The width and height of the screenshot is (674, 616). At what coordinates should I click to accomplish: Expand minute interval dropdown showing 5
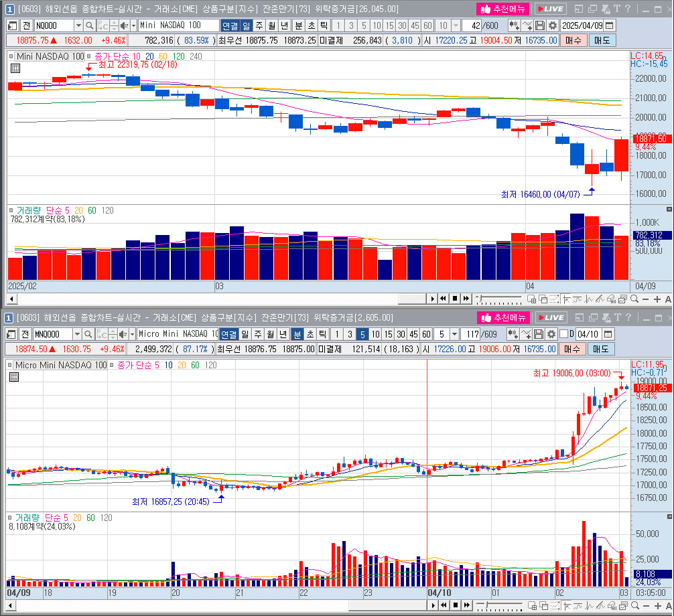pos(455,334)
